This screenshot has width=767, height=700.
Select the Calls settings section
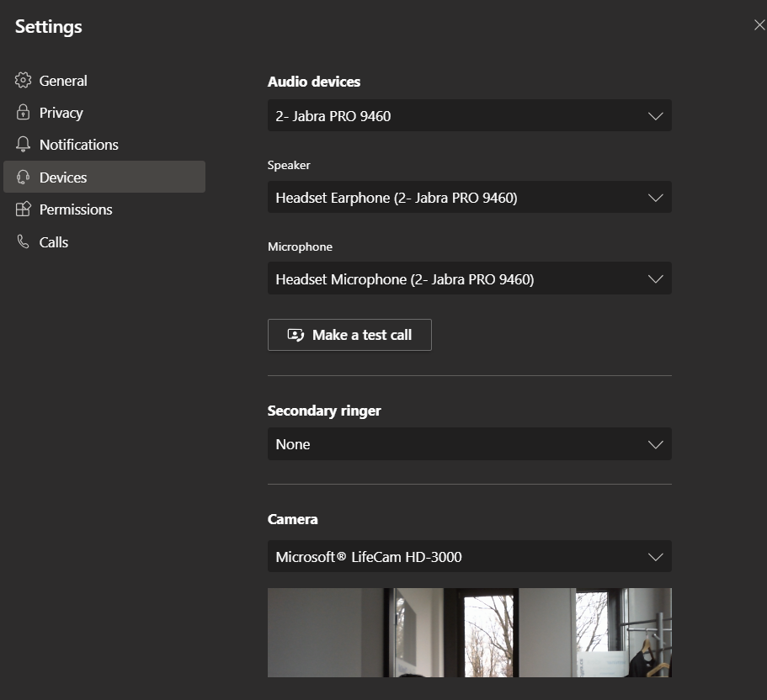pos(54,242)
